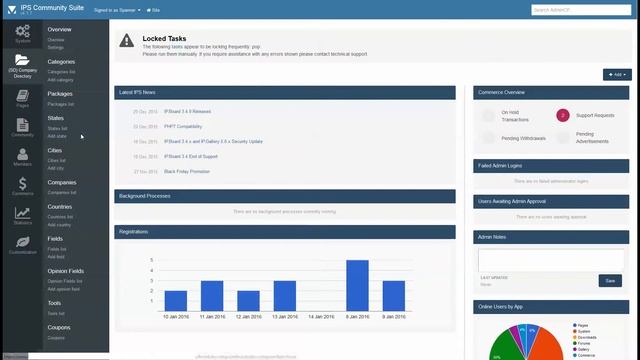Open Packages list
This screenshot has height=360, width=640.
[x=61, y=104]
